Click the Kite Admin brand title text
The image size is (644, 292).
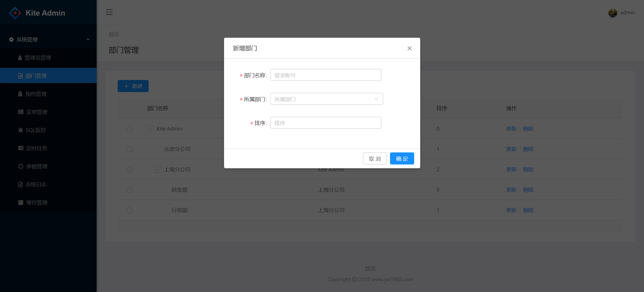[x=45, y=13]
